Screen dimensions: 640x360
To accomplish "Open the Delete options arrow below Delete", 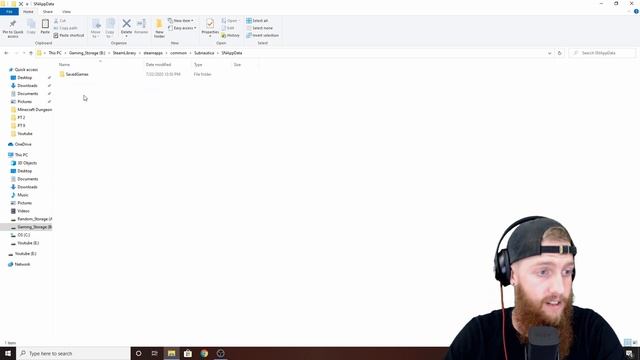I will 127,36.
